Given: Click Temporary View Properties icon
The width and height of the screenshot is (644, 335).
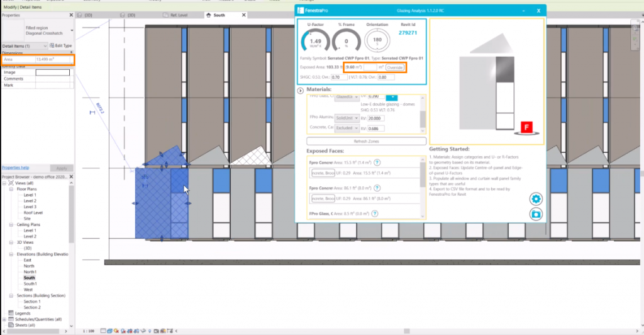Looking at the screenshot, I should 156,331.
